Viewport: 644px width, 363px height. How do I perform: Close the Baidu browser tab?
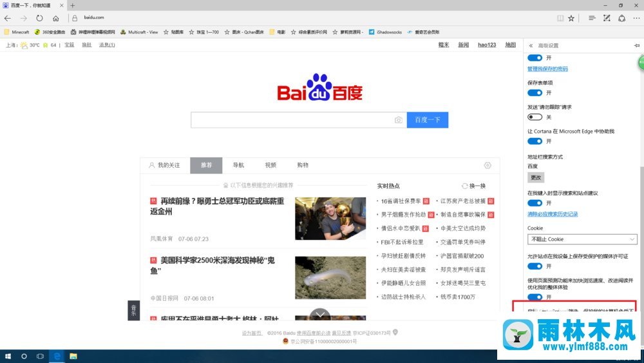pos(62,5)
